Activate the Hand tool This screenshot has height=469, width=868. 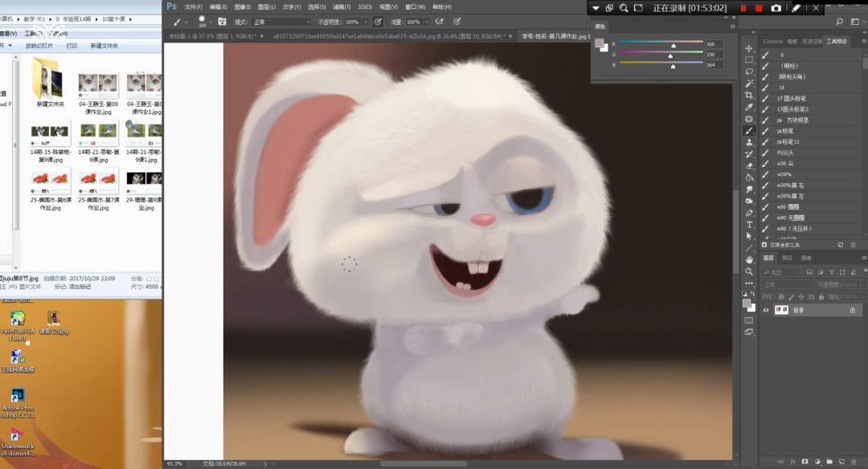[x=749, y=259]
